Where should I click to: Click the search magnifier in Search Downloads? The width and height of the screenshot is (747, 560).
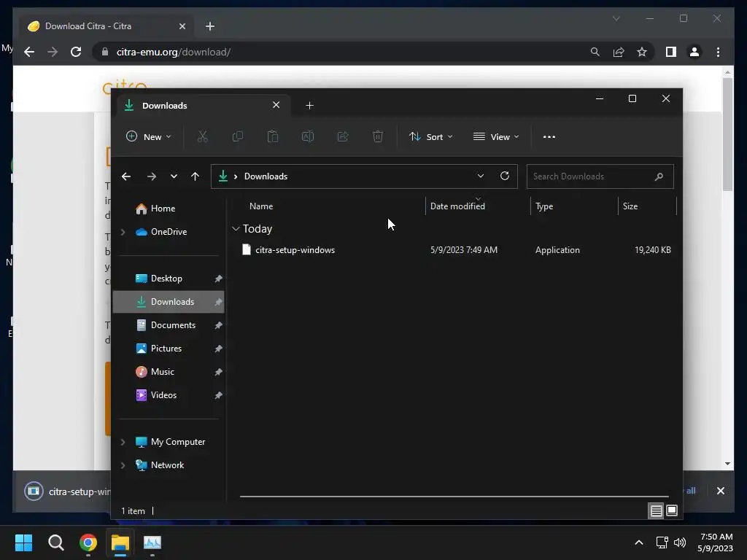tap(659, 176)
